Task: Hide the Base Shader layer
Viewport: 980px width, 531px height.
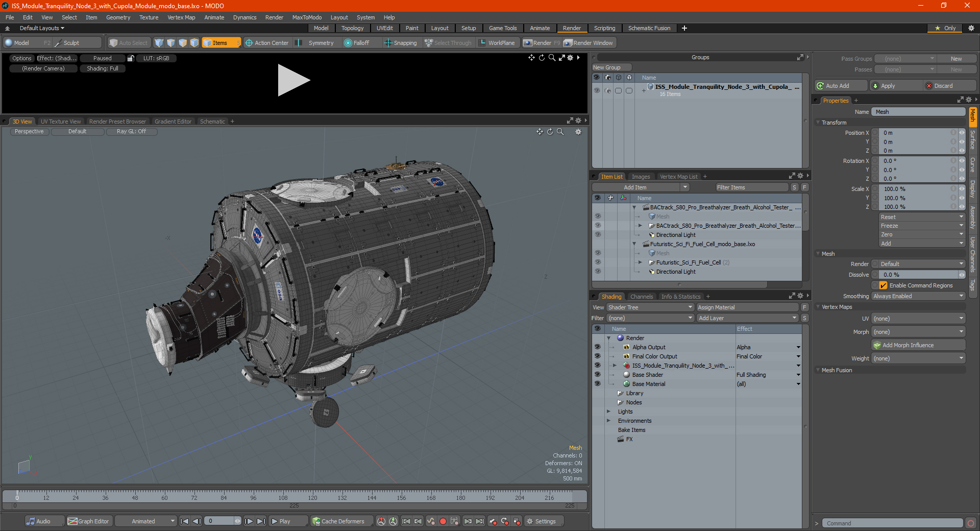Action: tap(597, 375)
